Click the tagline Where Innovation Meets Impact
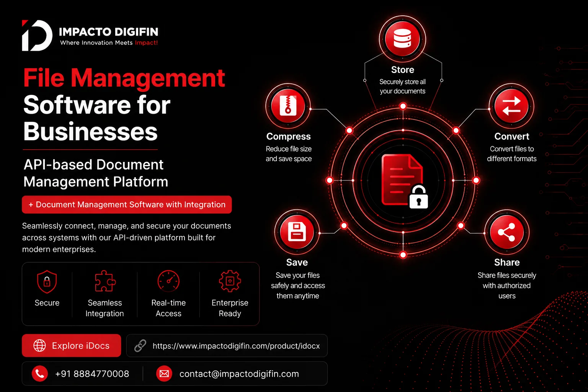This screenshot has height=392, width=588. pos(109,43)
